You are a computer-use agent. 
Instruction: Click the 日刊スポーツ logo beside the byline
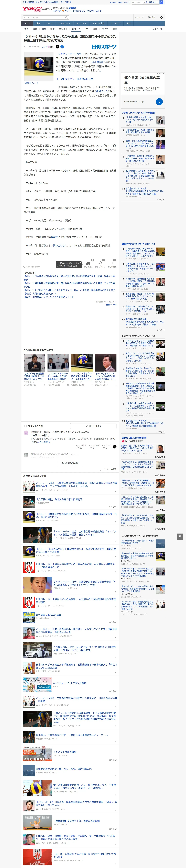pos(104,47)
